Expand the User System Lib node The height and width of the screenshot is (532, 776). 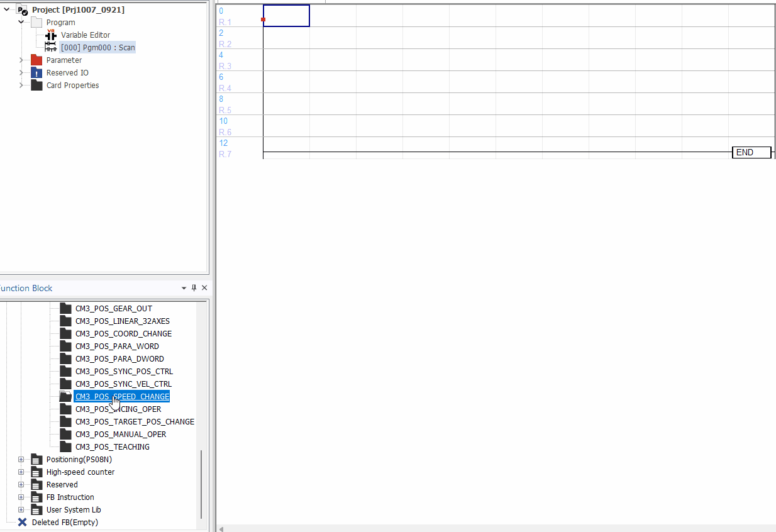point(21,510)
